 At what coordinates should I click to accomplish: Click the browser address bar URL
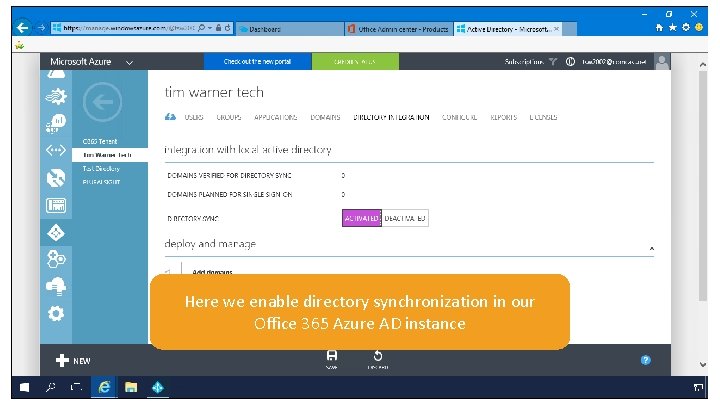pyautogui.click(x=129, y=28)
